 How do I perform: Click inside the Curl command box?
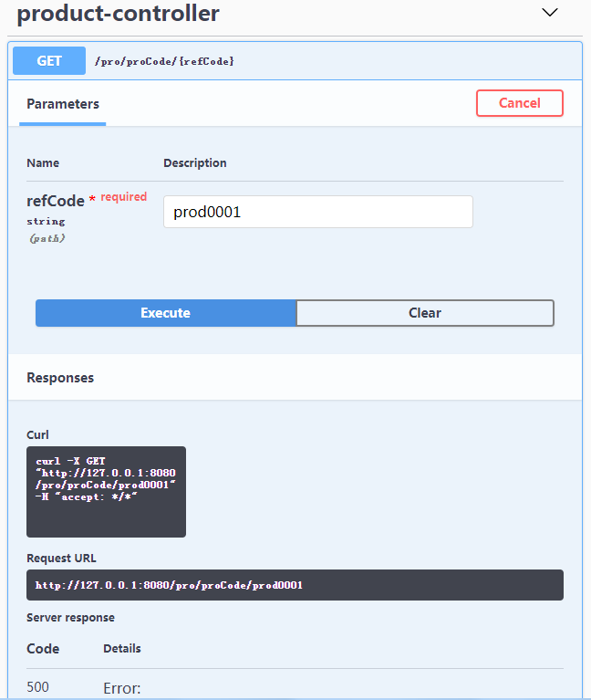point(106,491)
